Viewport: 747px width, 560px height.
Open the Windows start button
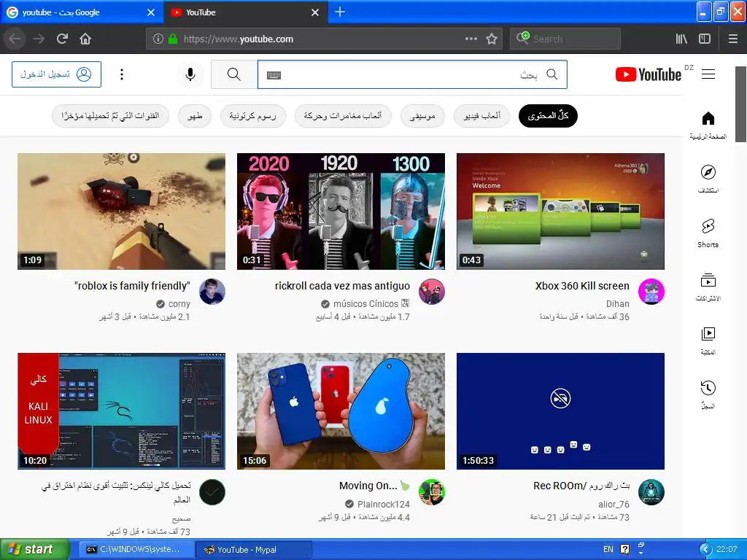point(34,550)
